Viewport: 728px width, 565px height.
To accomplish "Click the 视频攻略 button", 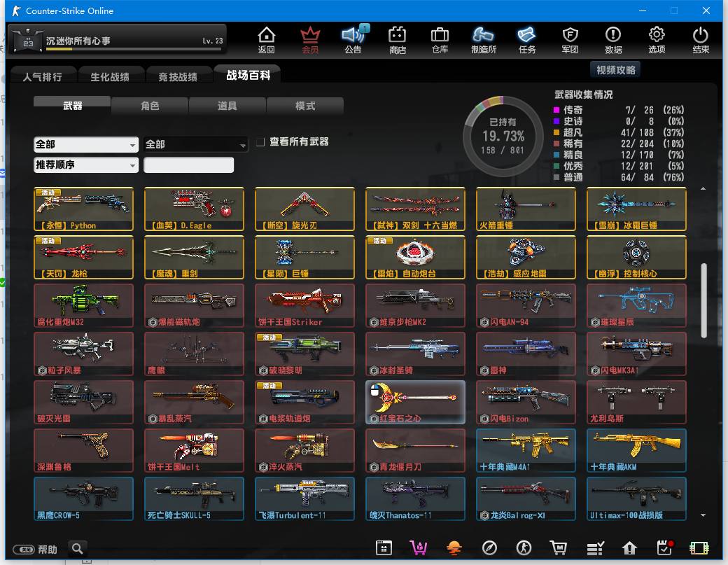I will coord(616,70).
